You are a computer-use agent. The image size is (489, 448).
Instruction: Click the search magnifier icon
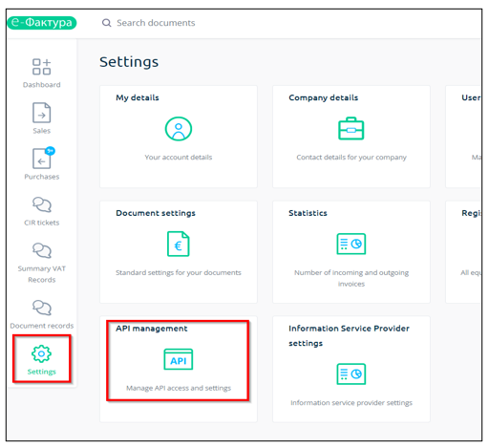[x=106, y=23]
